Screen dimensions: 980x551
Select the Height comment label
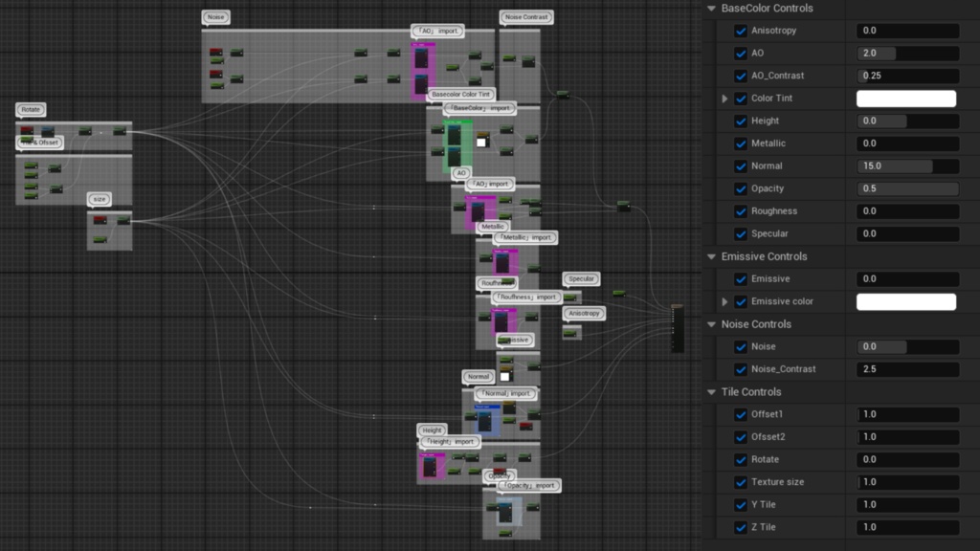(432, 430)
